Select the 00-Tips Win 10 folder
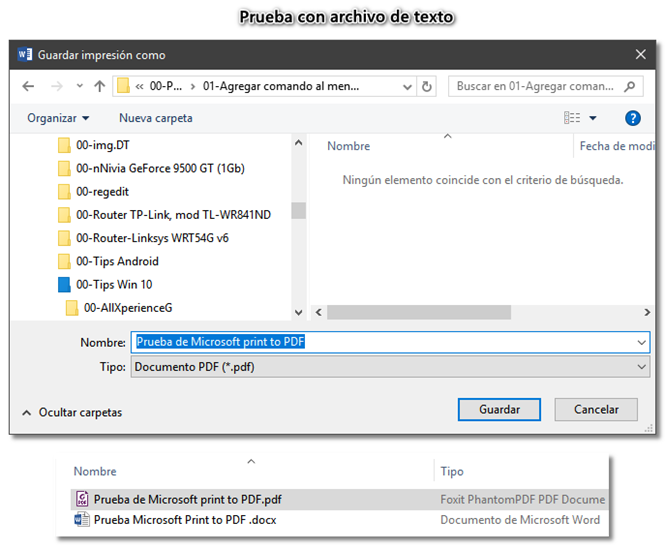 (105, 285)
